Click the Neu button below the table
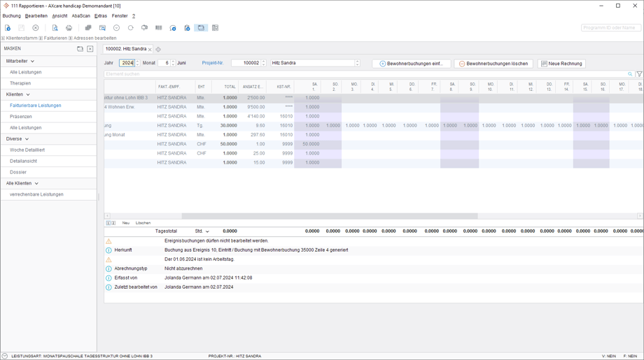644x360 pixels. [126, 223]
